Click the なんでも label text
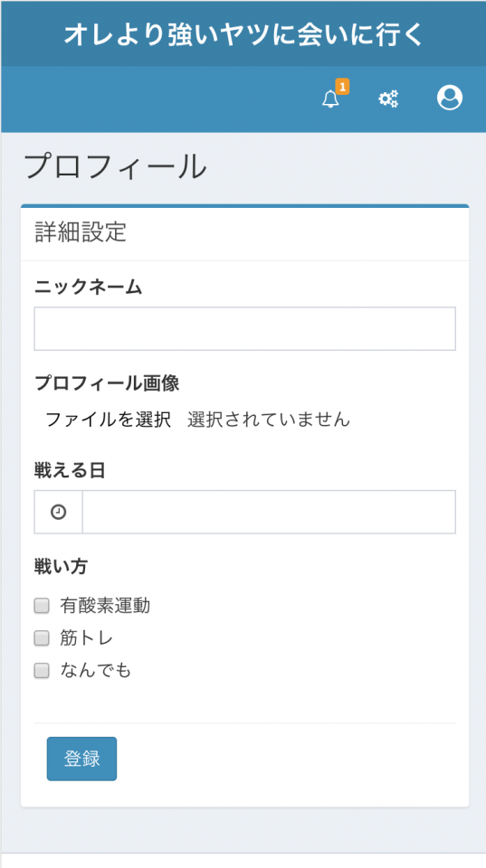 [x=95, y=671]
